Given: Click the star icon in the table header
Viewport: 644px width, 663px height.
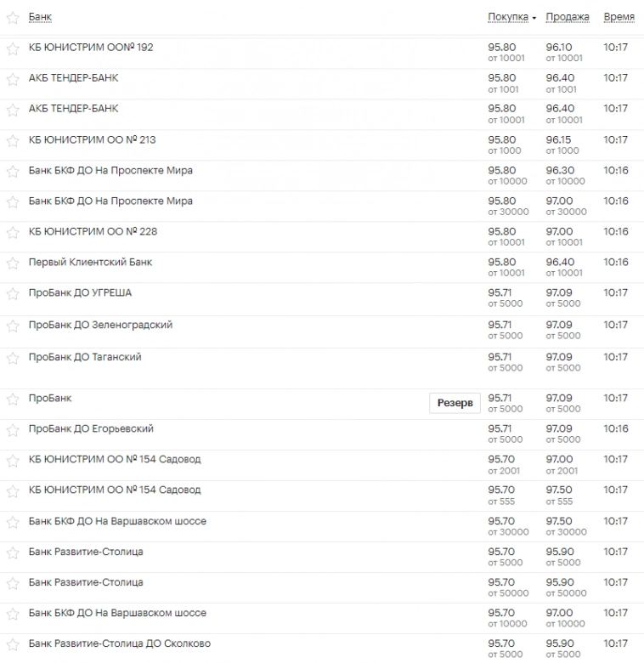Looking at the screenshot, I should pos(13,18).
